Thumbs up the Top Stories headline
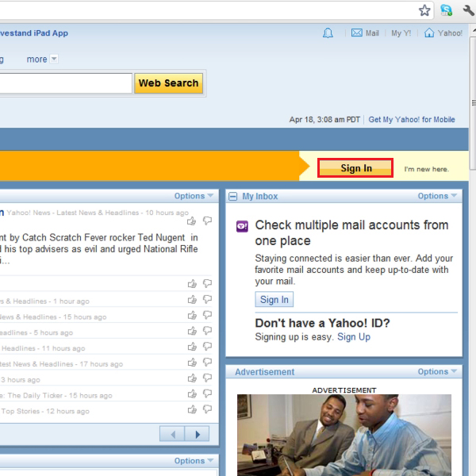Screen dimensions: 476x476 click(x=192, y=410)
